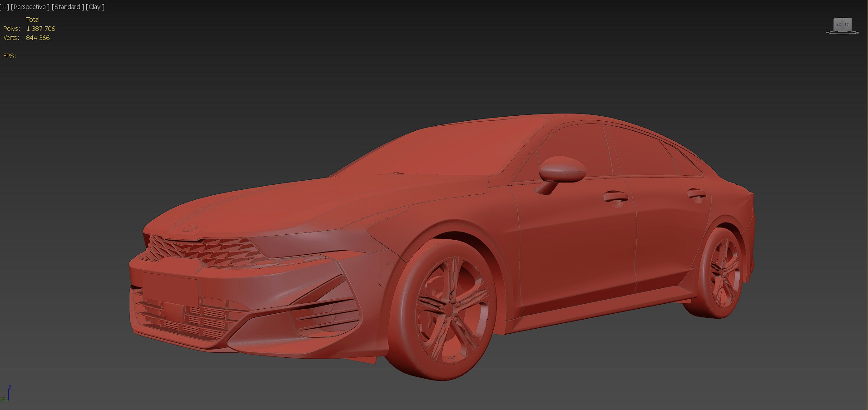Select the hood emblem badge
Image resolution: width=868 pixels, height=410 pixels.
[x=190, y=228]
